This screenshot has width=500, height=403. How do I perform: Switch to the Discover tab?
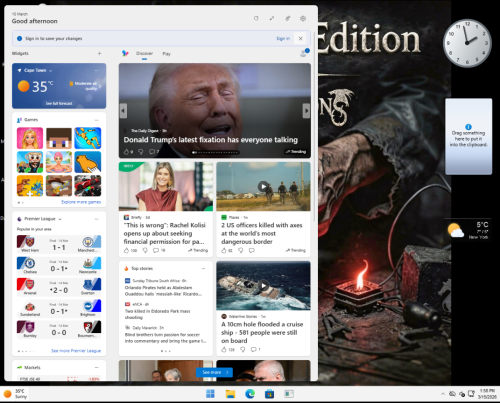(144, 53)
